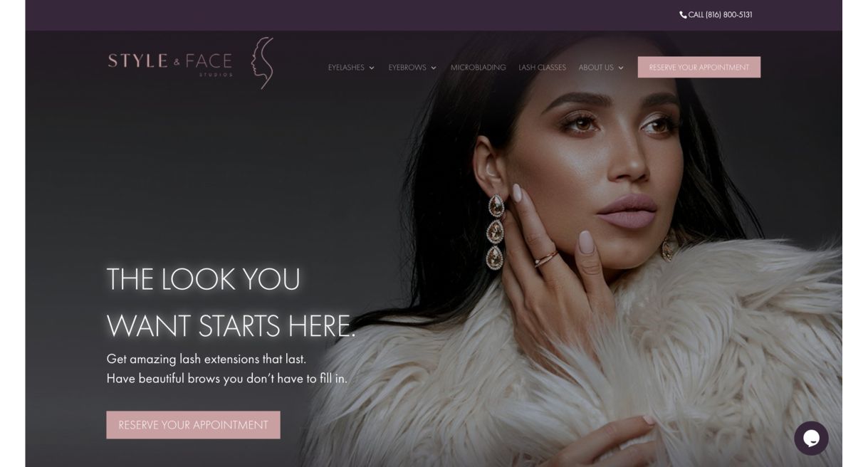
Task: Expand the About Us dropdown chevron
Action: pos(621,68)
